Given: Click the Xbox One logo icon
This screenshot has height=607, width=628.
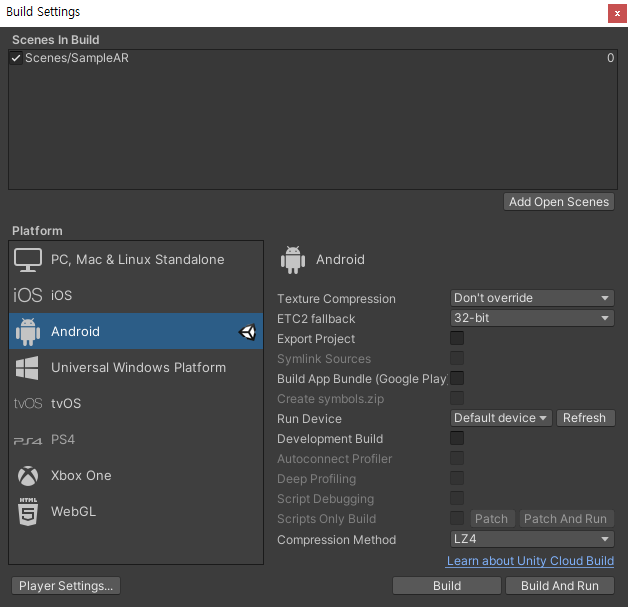Looking at the screenshot, I should coord(28,476).
